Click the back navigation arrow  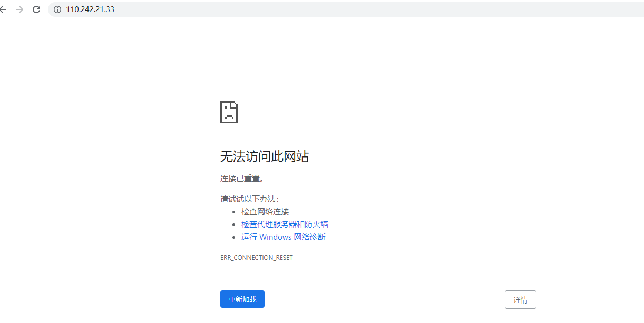(x=4, y=9)
